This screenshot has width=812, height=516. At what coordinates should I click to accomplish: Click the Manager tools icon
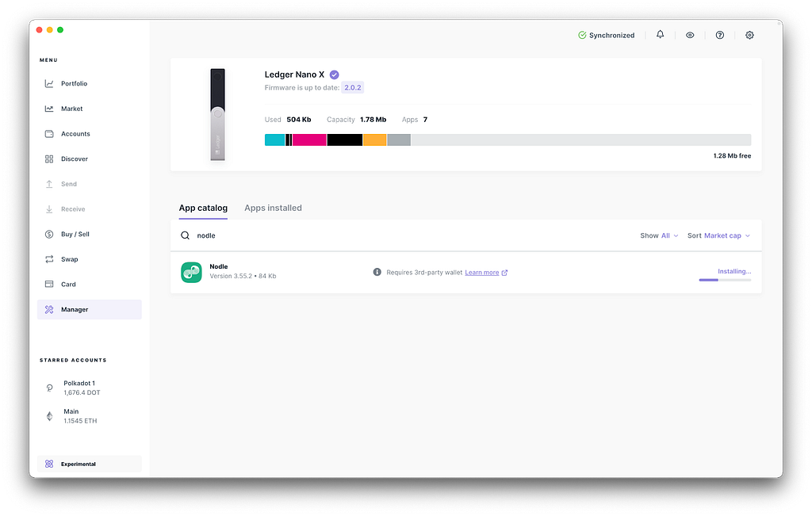(49, 309)
